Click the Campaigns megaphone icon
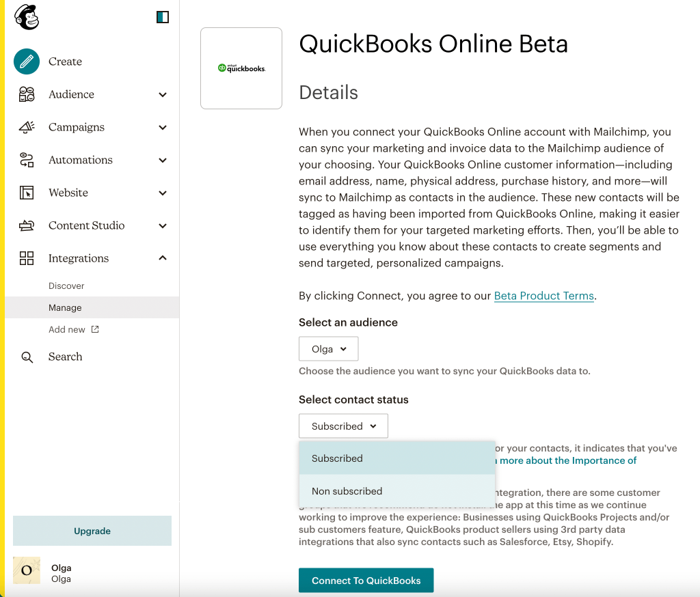 [x=27, y=127]
